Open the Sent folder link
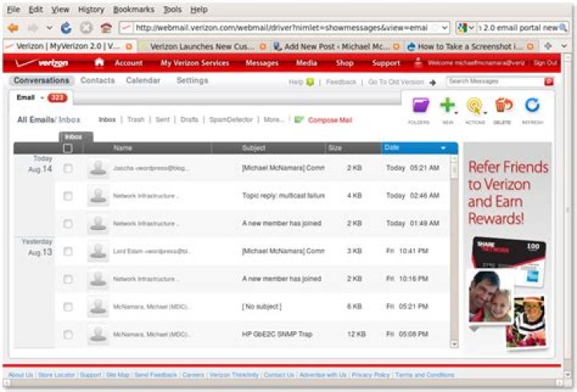This screenshot has width=577, height=392. 162,119
